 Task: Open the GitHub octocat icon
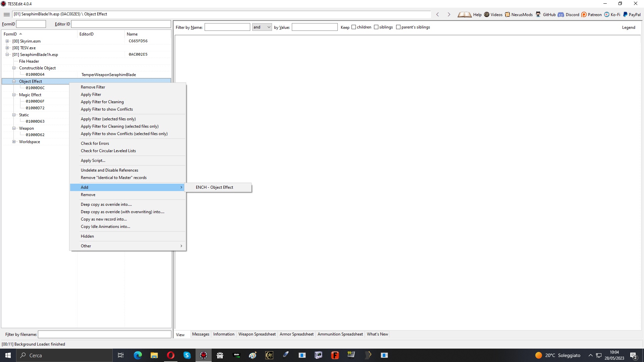[538, 14]
